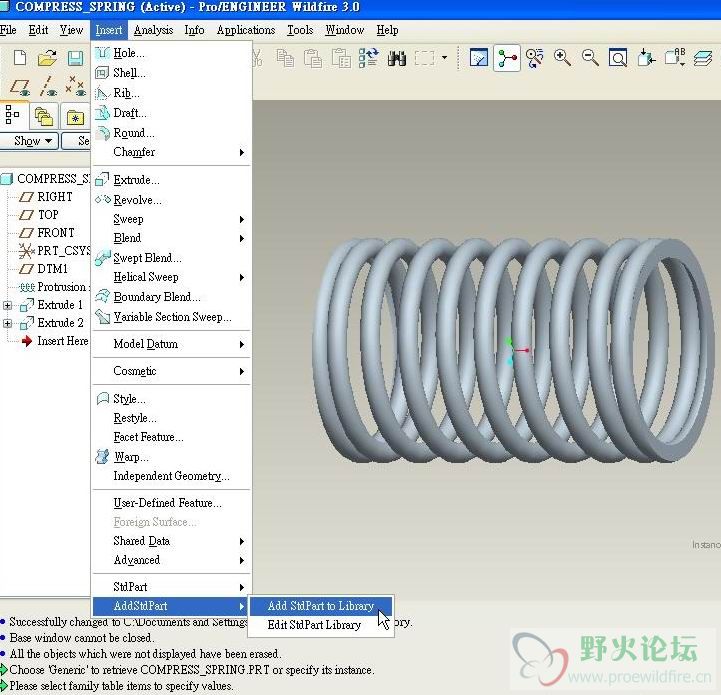Toggle datum planes display icon

coord(20,87)
